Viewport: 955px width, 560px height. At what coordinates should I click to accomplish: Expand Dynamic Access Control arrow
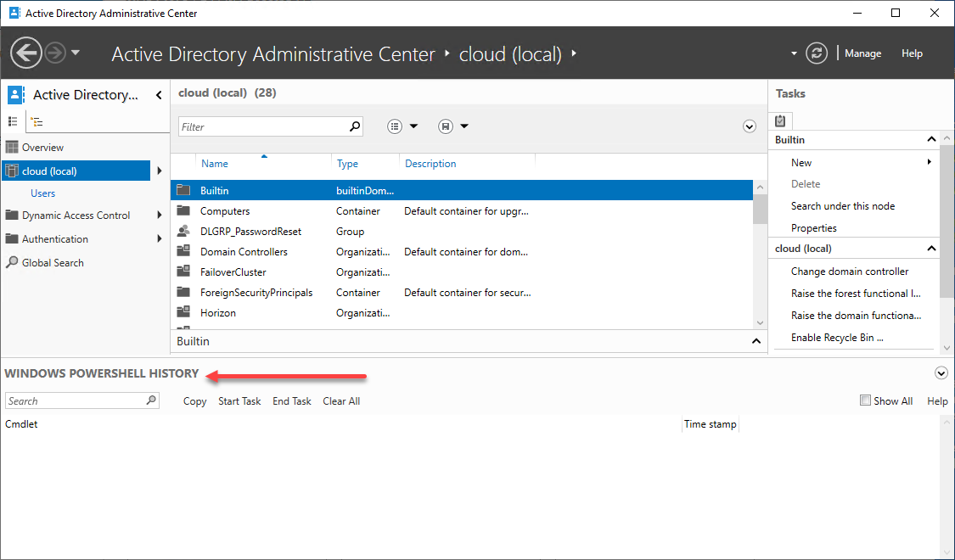point(160,215)
